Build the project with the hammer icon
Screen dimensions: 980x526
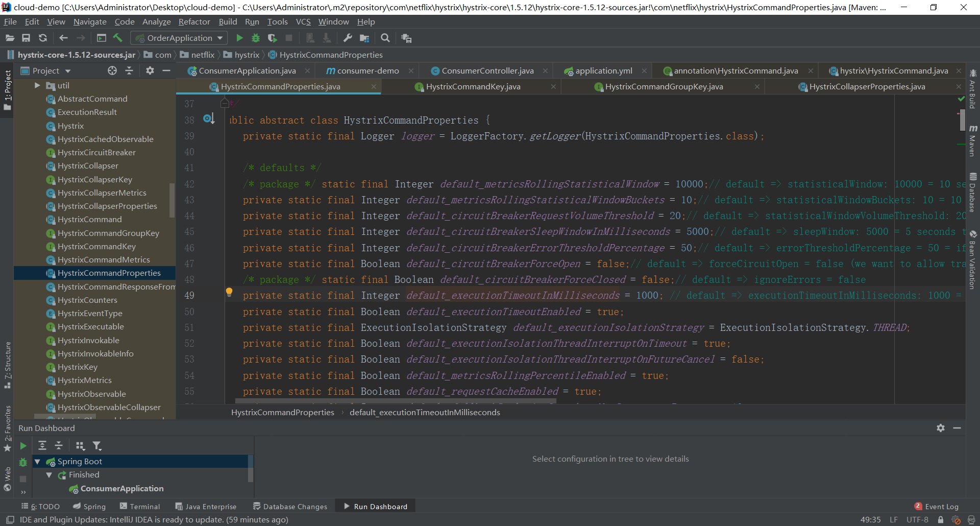[x=118, y=38]
